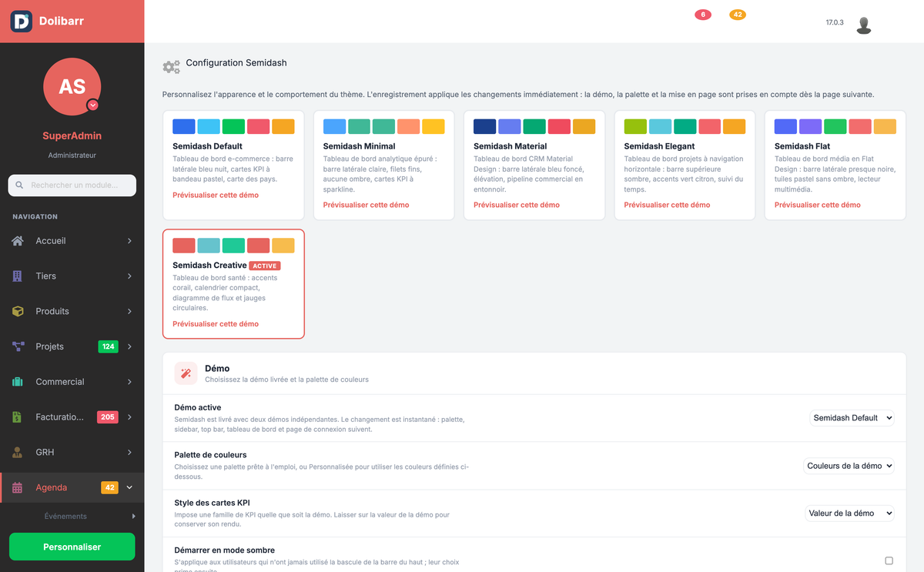Click the search magnifier icon in sidebar
Image resolution: width=924 pixels, height=572 pixels.
19,186
